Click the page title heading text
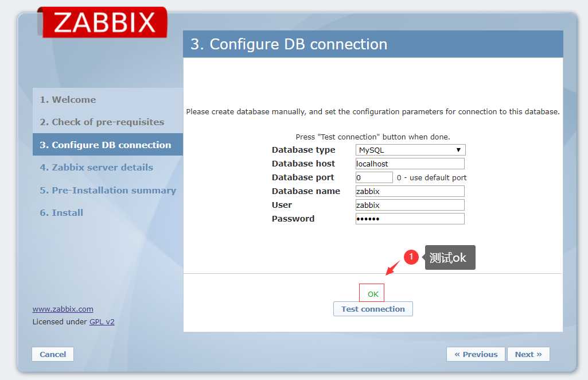The image size is (588, 380). (289, 44)
